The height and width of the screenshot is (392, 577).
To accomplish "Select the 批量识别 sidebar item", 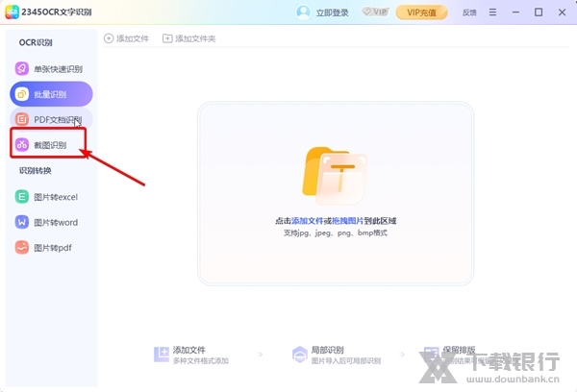I will coord(51,94).
